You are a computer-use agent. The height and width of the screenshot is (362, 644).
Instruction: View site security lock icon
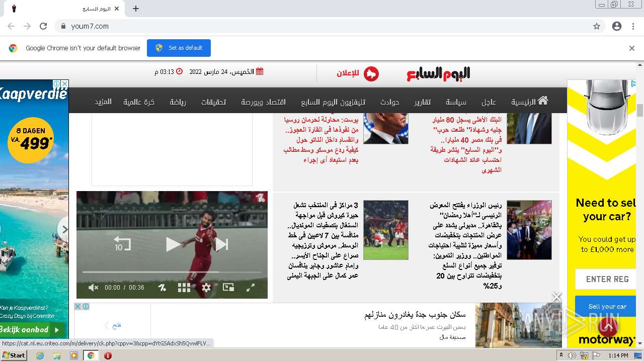tap(63, 26)
